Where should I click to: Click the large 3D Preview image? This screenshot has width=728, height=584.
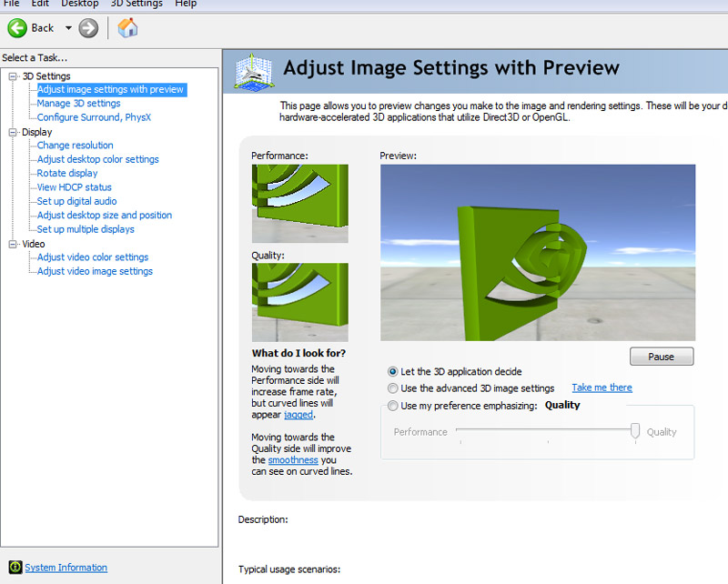pos(538,253)
